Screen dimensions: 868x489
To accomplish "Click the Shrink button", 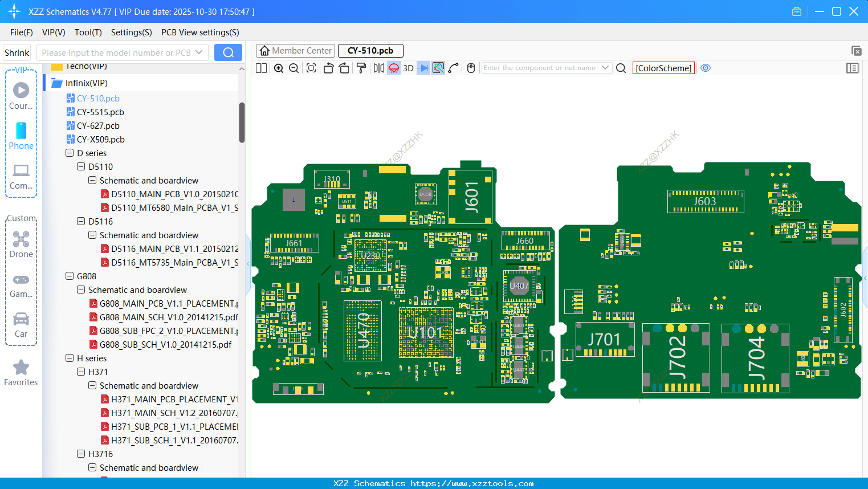I will coord(17,52).
